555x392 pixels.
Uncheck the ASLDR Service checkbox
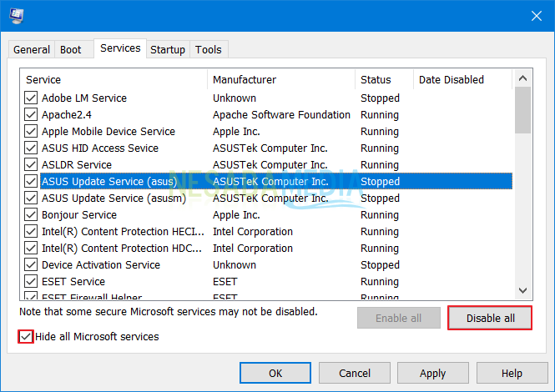click(x=31, y=165)
